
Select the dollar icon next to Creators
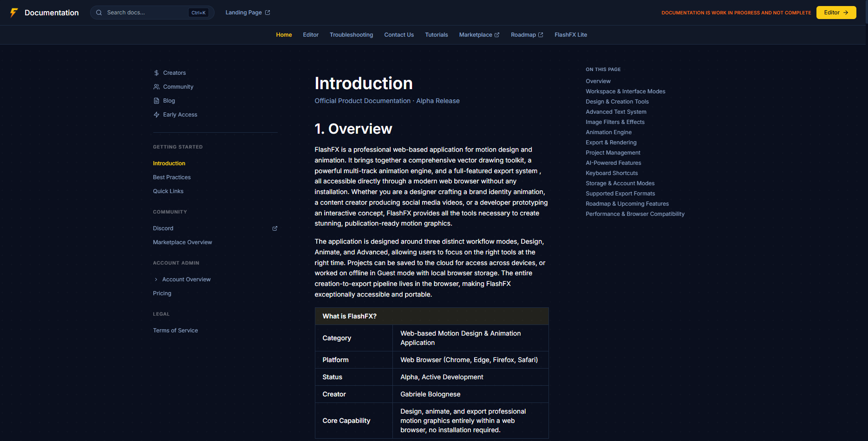pyautogui.click(x=156, y=73)
